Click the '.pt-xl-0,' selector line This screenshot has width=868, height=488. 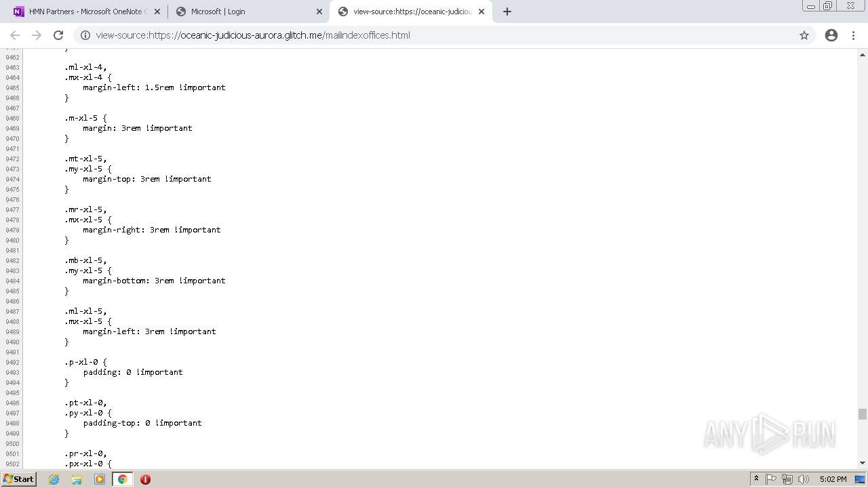point(85,403)
